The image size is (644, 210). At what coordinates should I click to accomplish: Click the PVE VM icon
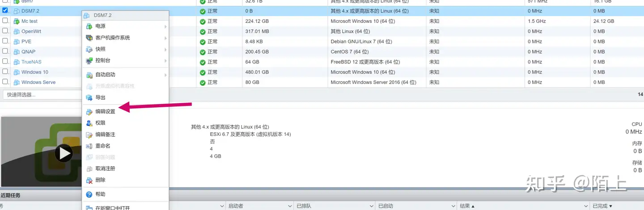pos(17,42)
